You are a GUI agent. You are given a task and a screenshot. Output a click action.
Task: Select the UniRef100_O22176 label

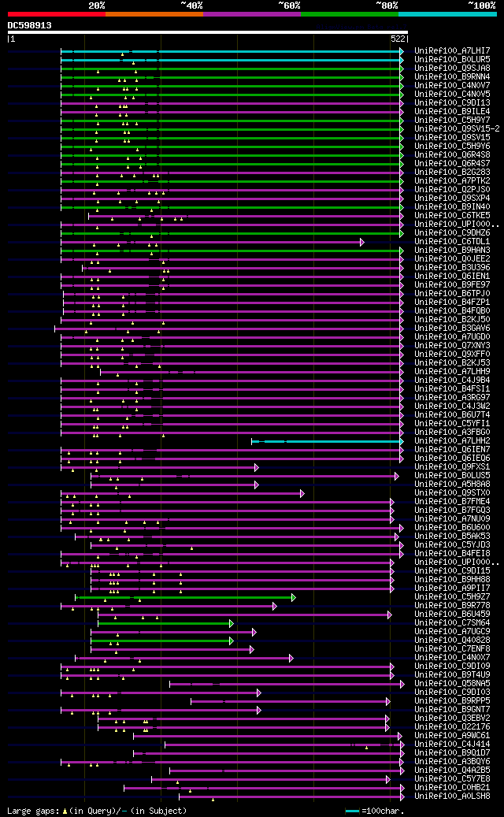click(452, 728)
